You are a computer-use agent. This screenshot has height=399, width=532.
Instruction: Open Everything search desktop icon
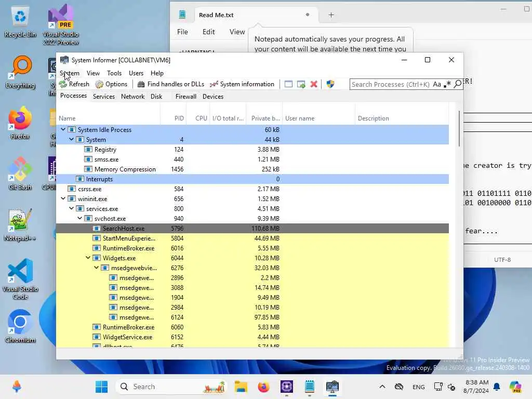[x=20, y=72]
